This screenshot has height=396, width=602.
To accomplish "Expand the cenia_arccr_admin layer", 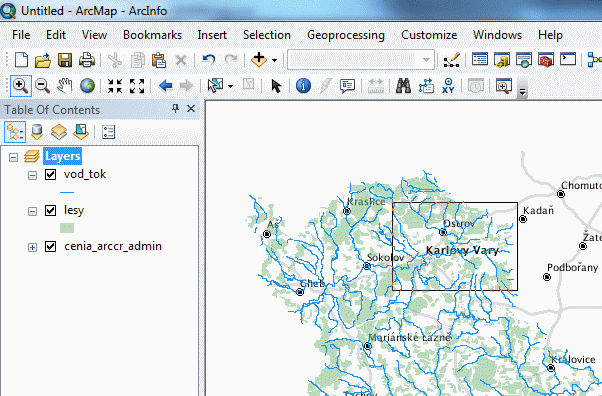I will (x=33, y=247).
